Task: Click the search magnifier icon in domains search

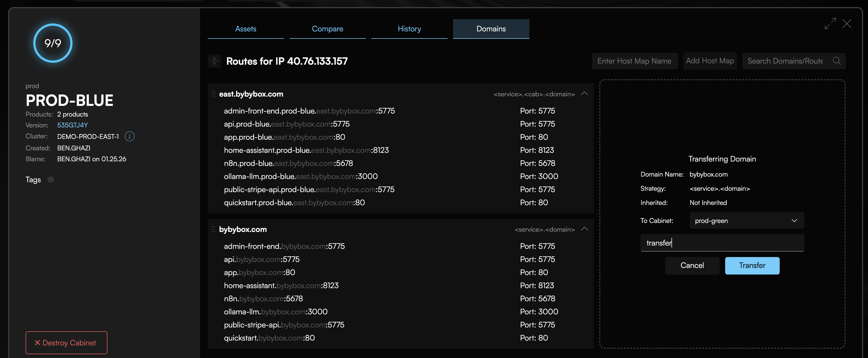Action: 837,61
